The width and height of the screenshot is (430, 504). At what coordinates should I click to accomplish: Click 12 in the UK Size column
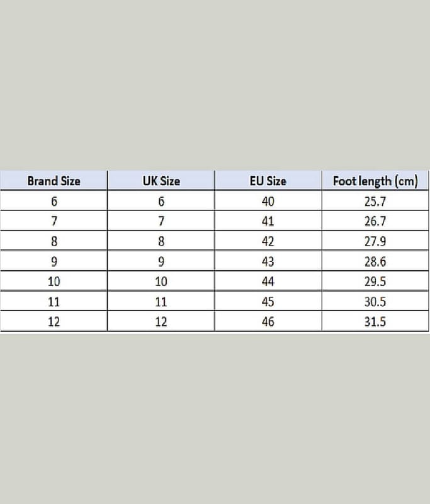(x=161, y=321)
